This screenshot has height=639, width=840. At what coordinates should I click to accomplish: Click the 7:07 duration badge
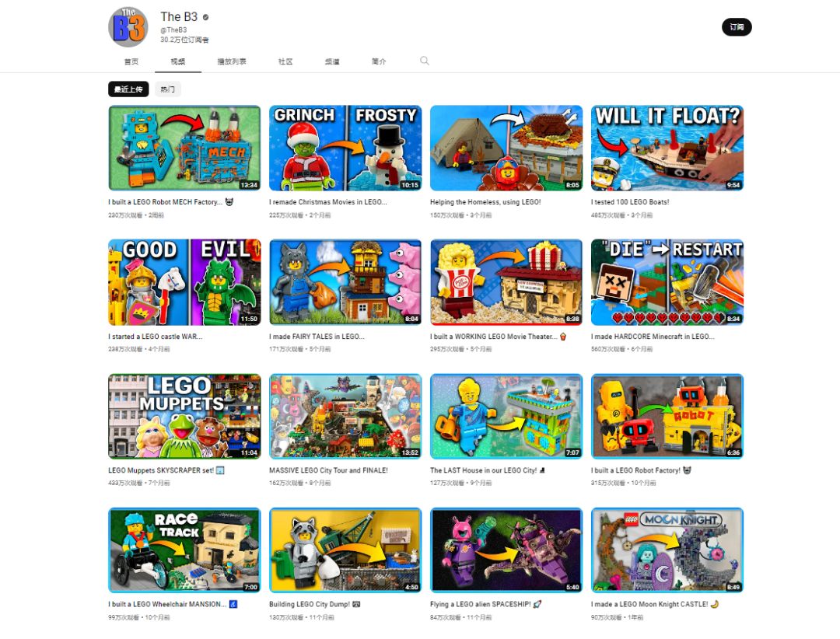pyautogui.click(x=572, y=452)
